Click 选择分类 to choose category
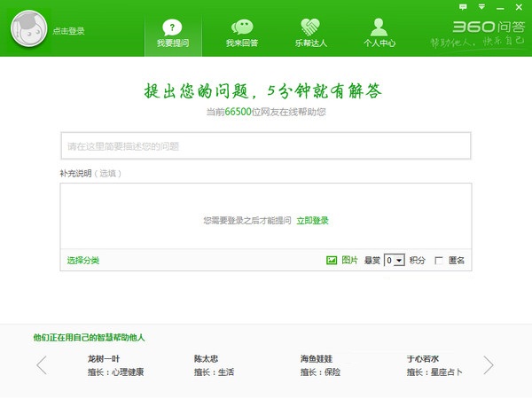Screen dimensions: 532x399 point(83,260)
